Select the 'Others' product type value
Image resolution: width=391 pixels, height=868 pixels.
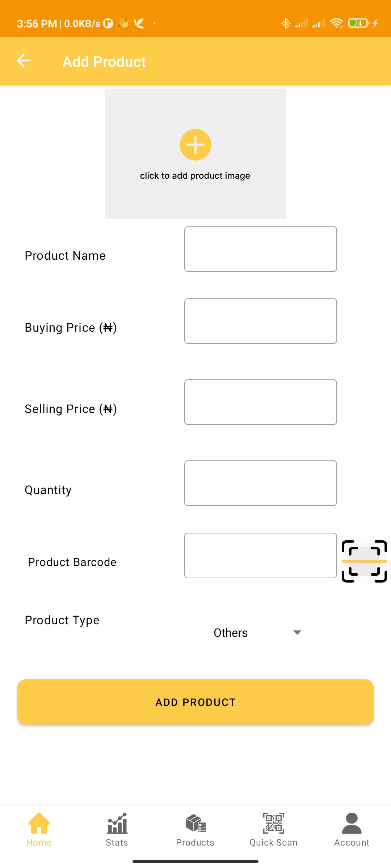(x=231, y=633)
